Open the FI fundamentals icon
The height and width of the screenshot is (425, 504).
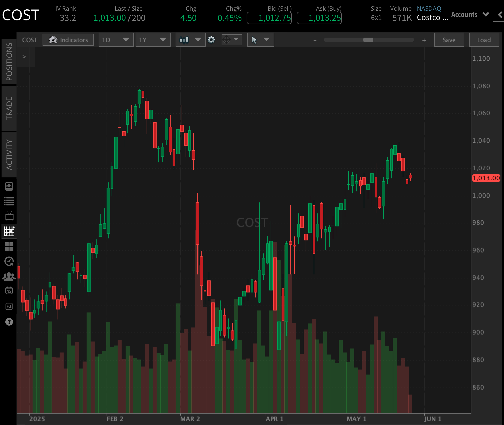[x=9, y=306]
